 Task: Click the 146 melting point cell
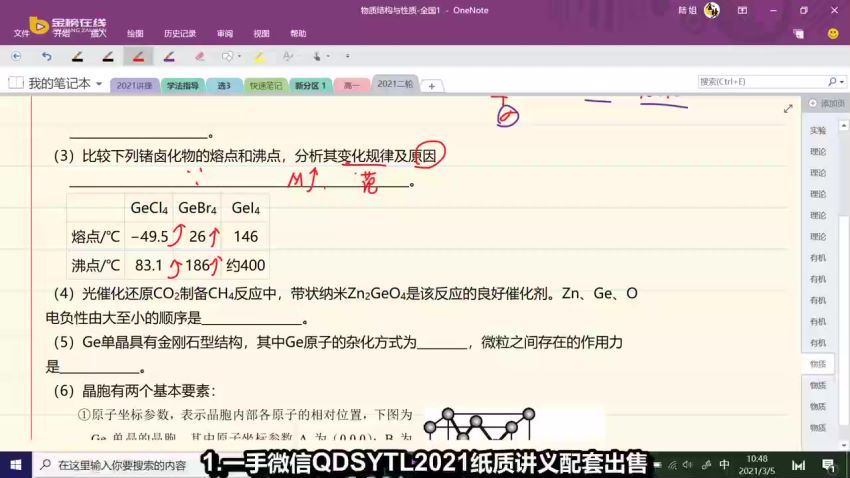pos(246,237)
